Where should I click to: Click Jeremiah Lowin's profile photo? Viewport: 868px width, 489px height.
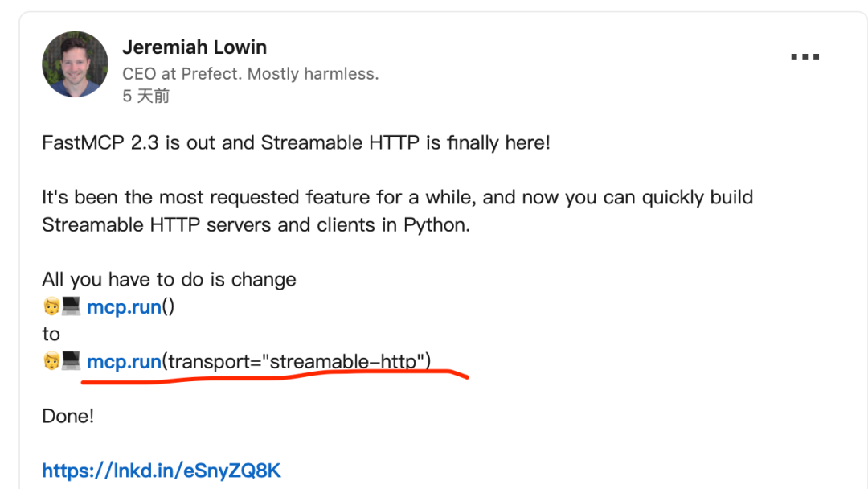(x=75, y=65)
